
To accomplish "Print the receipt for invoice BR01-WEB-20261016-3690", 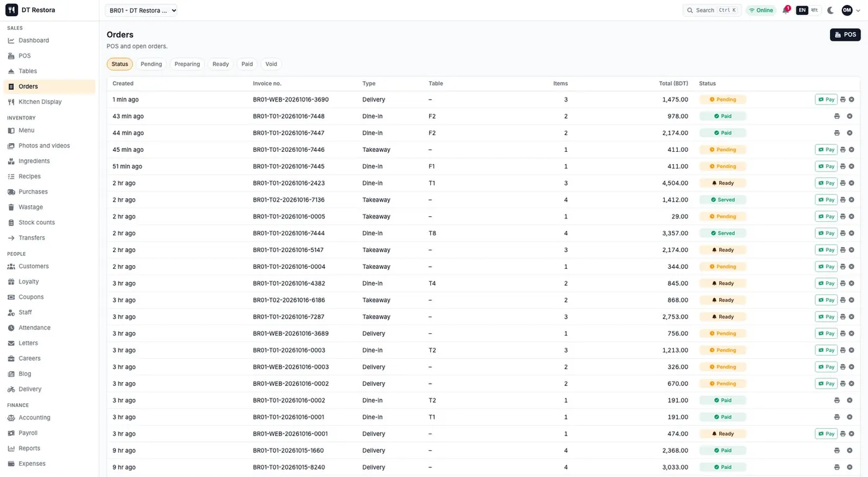I will 843,100.
